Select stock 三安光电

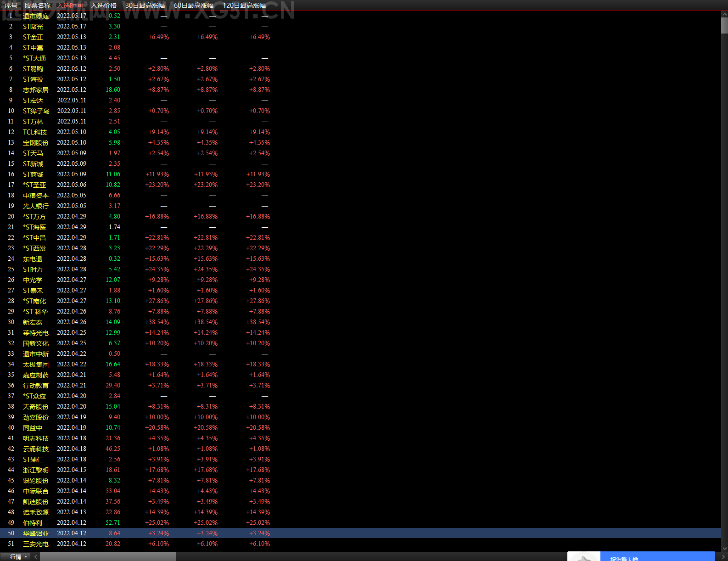tap(36, 544)
